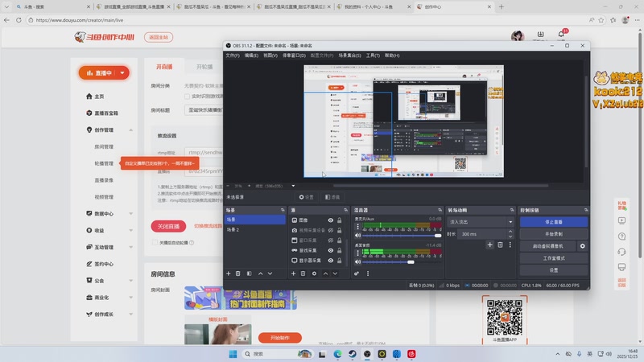Switch to 开轮播 tab on Douyu

204,67
